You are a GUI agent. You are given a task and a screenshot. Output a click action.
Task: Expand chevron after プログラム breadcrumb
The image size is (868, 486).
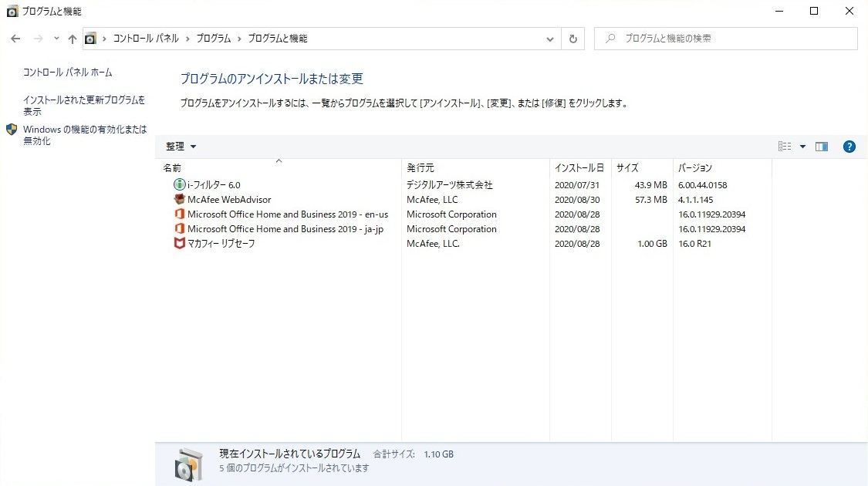239,39
